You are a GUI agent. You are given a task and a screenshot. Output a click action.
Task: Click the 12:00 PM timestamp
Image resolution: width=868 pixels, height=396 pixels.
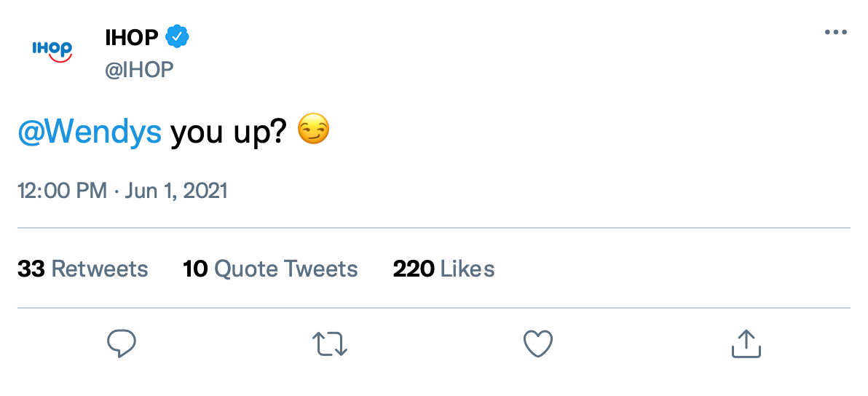[62, 191]
